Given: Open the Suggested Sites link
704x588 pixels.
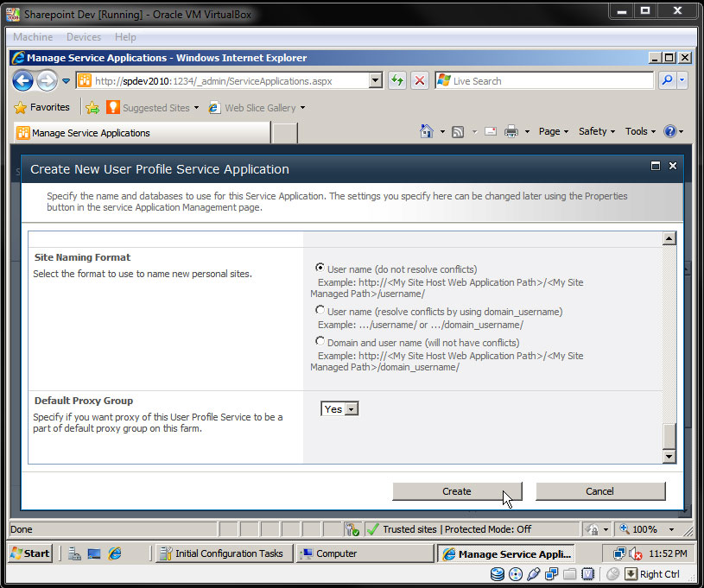Looking at the screenshot, I should pos(152,108).
